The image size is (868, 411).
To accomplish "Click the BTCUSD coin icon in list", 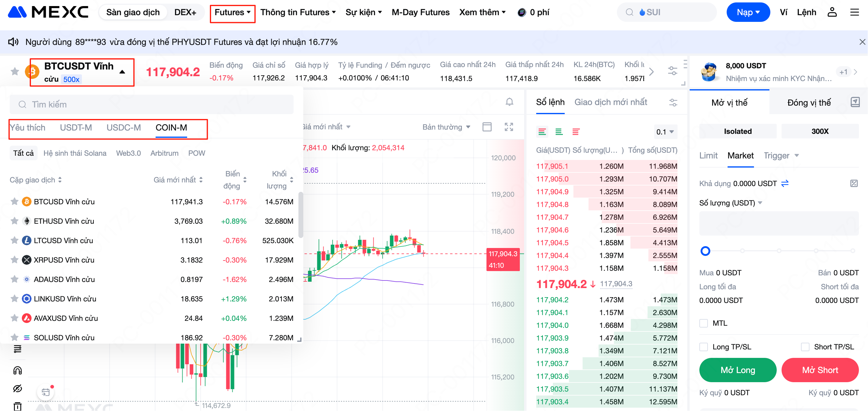I will pyautogui.click(x=27, y=202).
